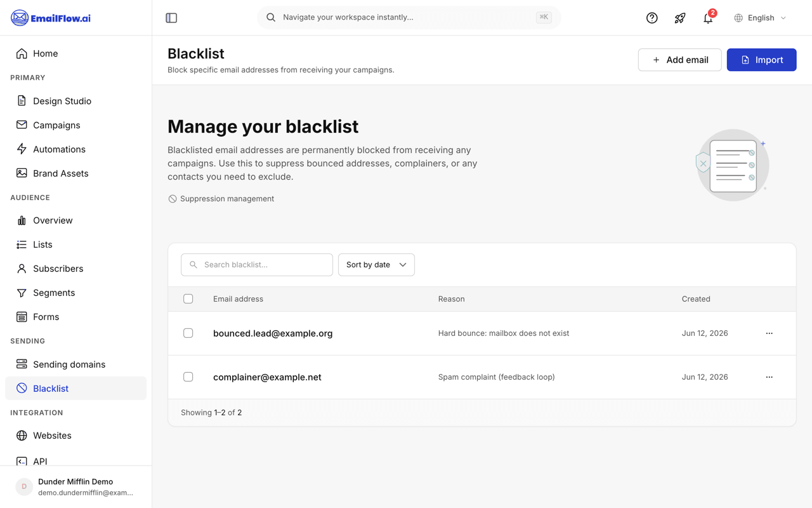The height and width of the screenshot is (508, 812).
Task: Go to Home in sidebar
Action: click(75, 53)
